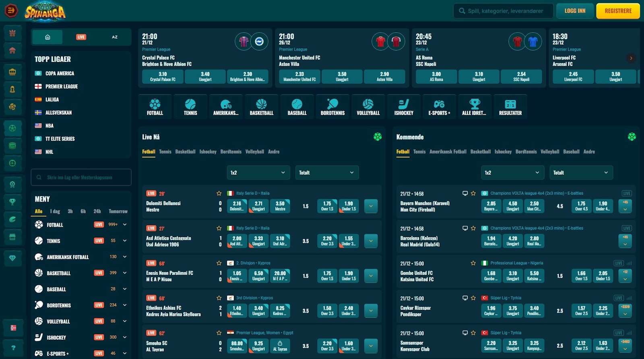Click the green football icon beside Live Nå
The image size is (644, 359).
pyautogui.click(x=378, y=137)
